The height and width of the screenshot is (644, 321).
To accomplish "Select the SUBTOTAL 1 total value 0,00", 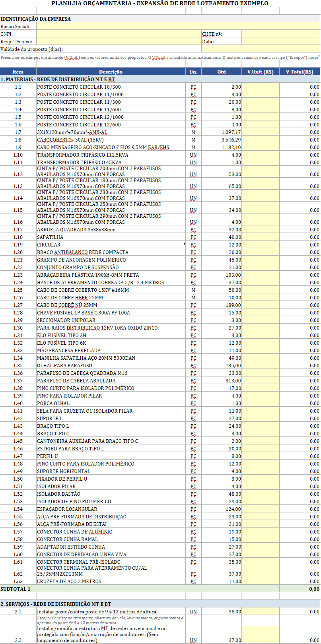I will (x=300, y=589).
